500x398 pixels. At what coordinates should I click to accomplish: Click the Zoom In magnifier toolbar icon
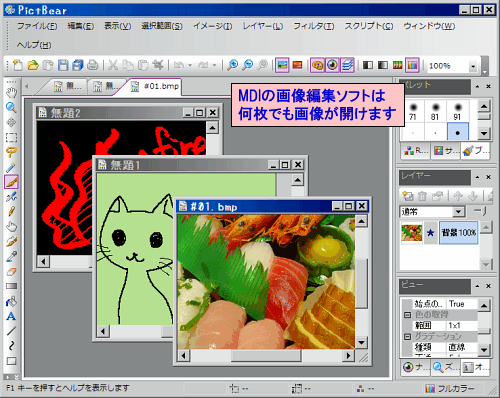coord(232,65)
